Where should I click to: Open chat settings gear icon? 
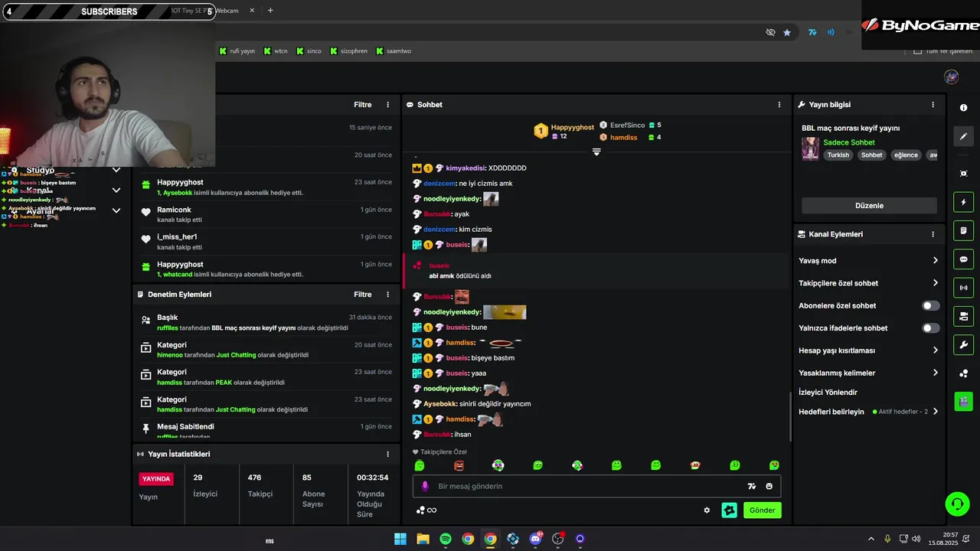pyautogui.click(x=707, y=510)
